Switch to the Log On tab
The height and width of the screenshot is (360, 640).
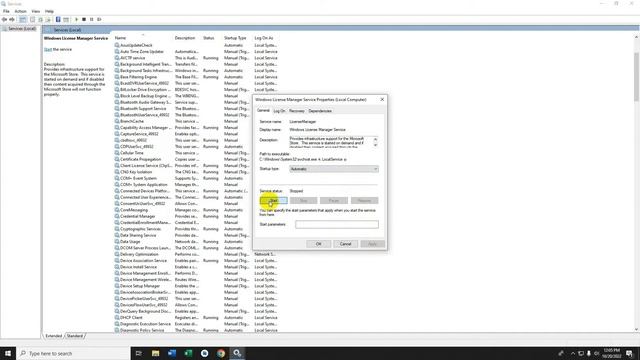click(x=279, y=111)
